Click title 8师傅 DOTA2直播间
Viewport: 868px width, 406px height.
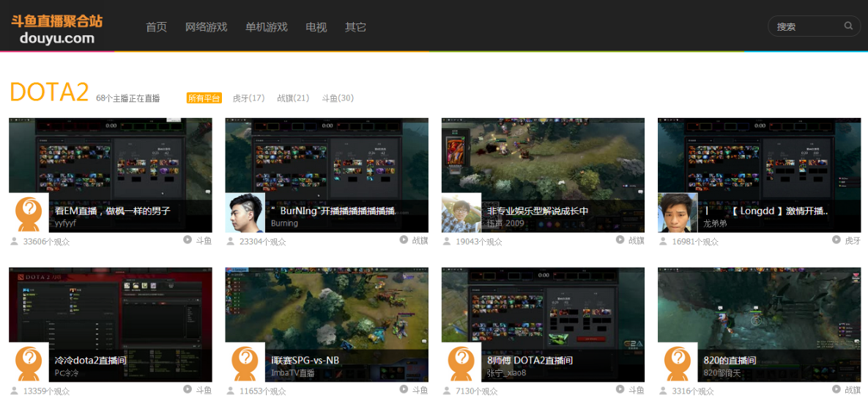tap(530, 361)
